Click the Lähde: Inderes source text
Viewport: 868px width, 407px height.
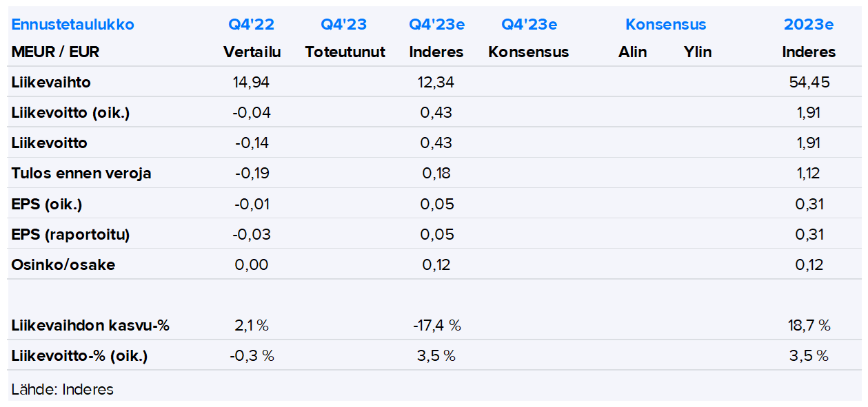[62, 389]
